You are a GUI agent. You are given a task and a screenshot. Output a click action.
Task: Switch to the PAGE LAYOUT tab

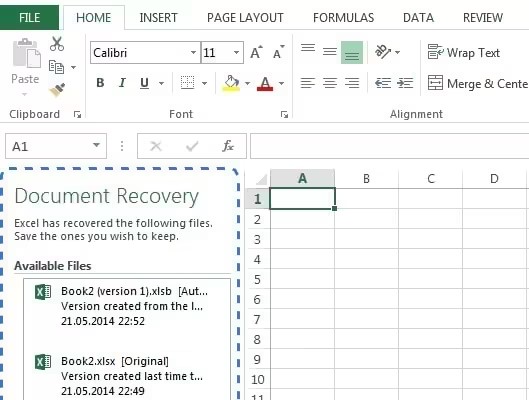[x=245, y=18]
